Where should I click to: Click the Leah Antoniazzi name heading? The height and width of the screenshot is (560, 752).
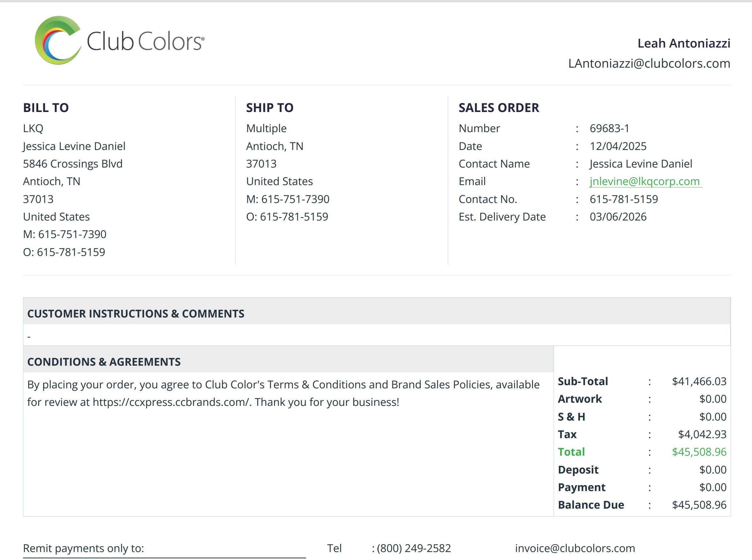coord(683,43)
